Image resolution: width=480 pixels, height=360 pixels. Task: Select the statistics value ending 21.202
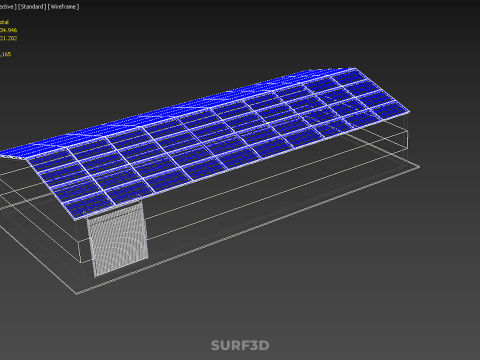coord(8,38)
